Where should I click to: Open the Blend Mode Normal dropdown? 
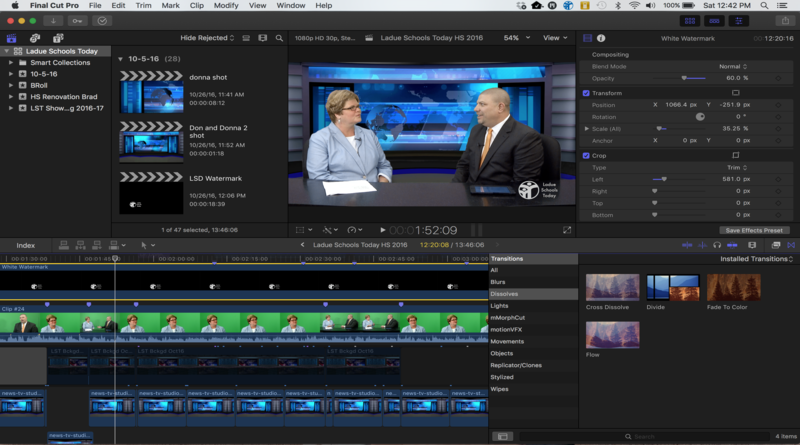click(x=733, y=66)
